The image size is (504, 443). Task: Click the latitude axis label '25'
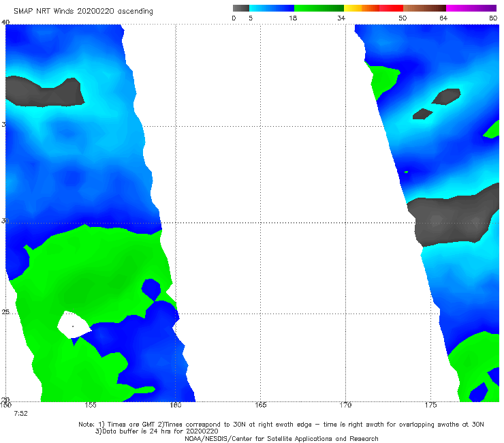(5, 312)
